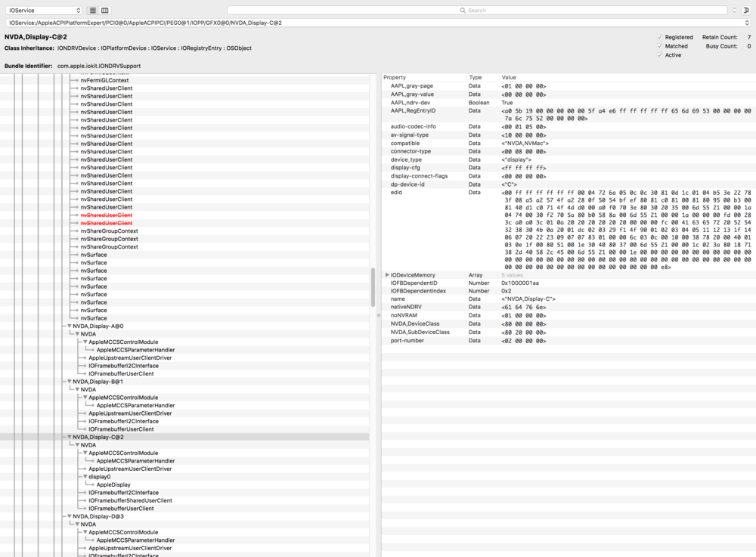Screen dimensions: 756x557
Task: Select the av-signal-type property row
Action: point(569,135)
